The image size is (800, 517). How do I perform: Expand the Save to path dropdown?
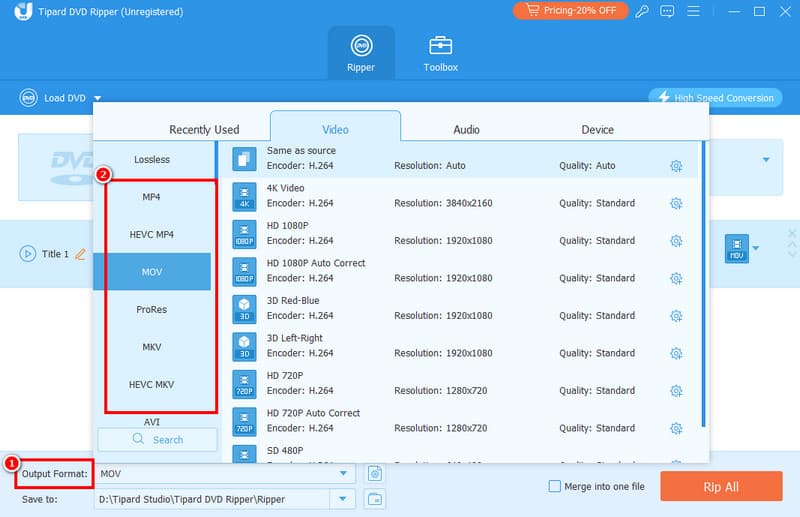pyautogui.click(x=344, y=498)
